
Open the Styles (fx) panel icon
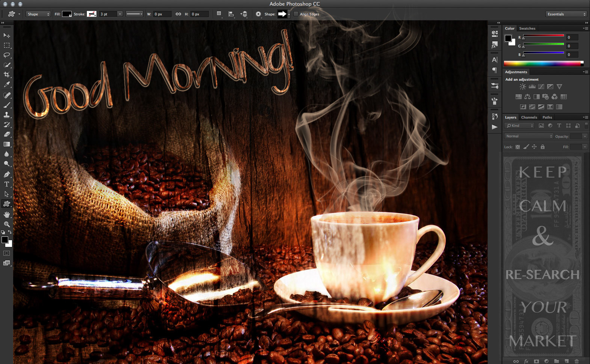coord(495,45)
